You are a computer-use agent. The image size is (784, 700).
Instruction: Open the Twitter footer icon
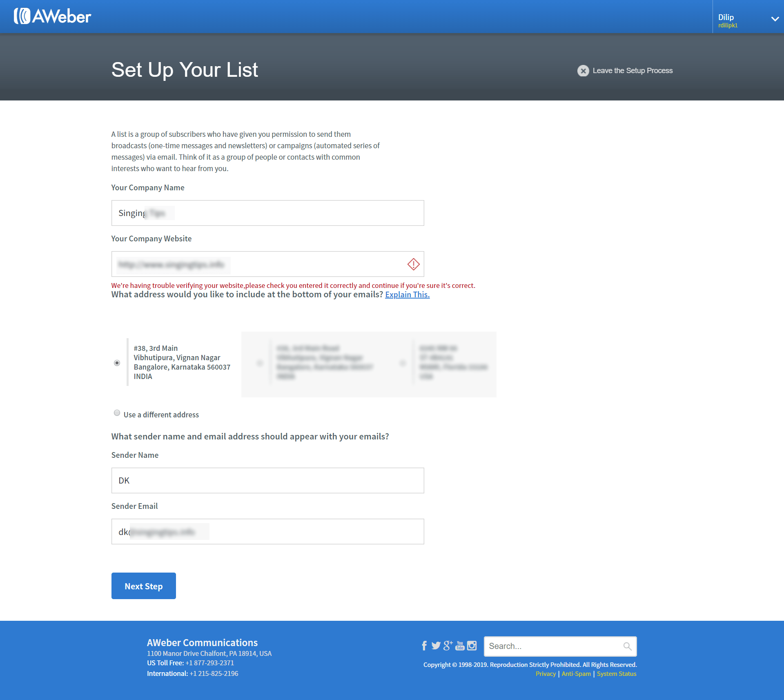pos(436,645)
